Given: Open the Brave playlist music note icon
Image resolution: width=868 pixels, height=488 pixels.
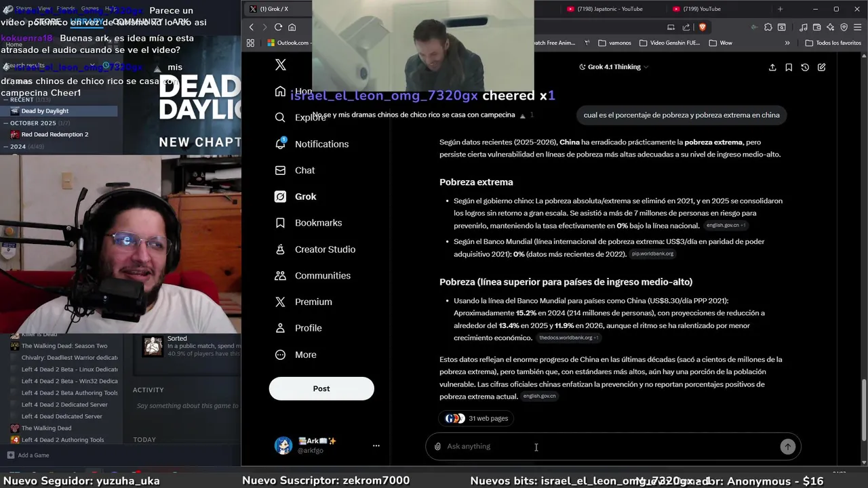Looking at the screenshot, I should 804,27.
